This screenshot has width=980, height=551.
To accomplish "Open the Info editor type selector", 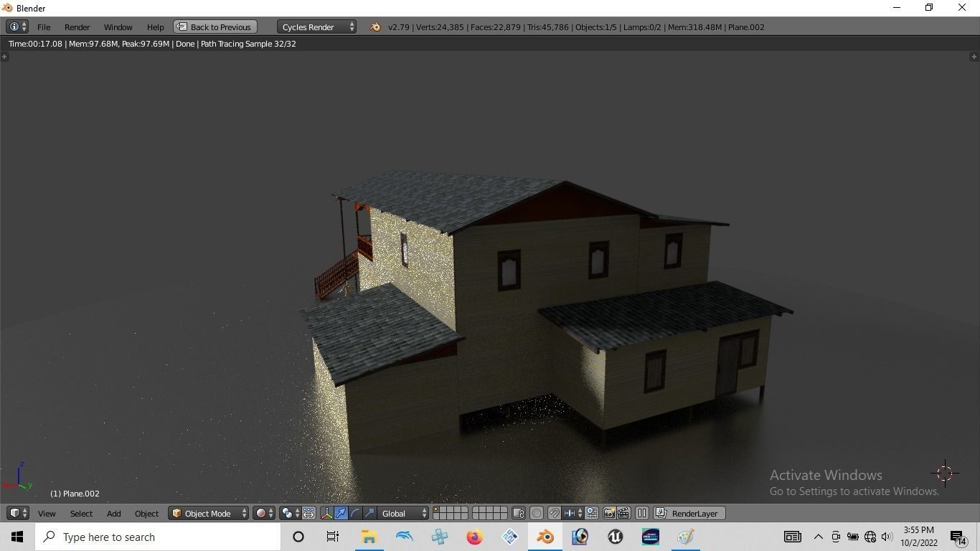I will (17, 27).
